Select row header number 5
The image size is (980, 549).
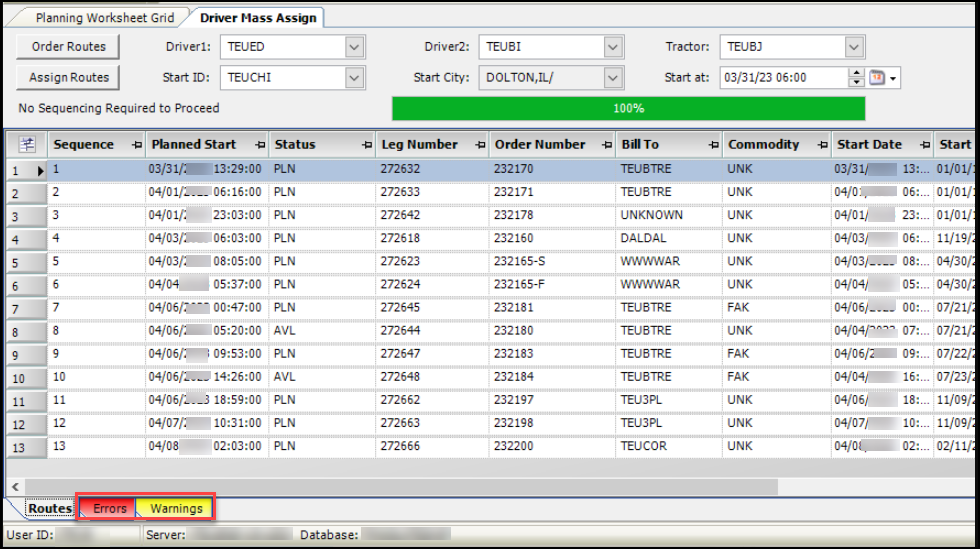point(26,263)
